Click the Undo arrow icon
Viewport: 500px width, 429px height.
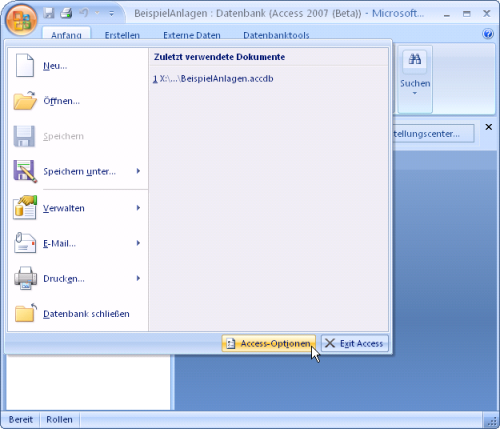point(84,13)
